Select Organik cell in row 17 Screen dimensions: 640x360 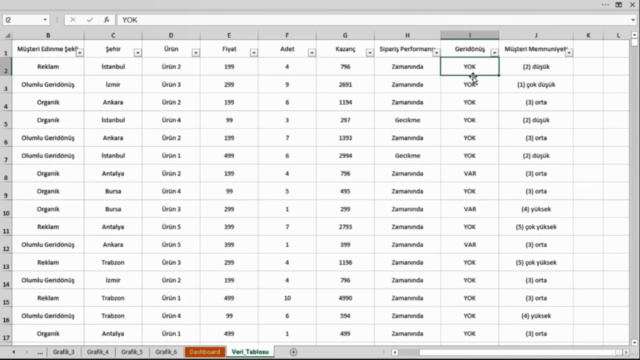point(48,333)
